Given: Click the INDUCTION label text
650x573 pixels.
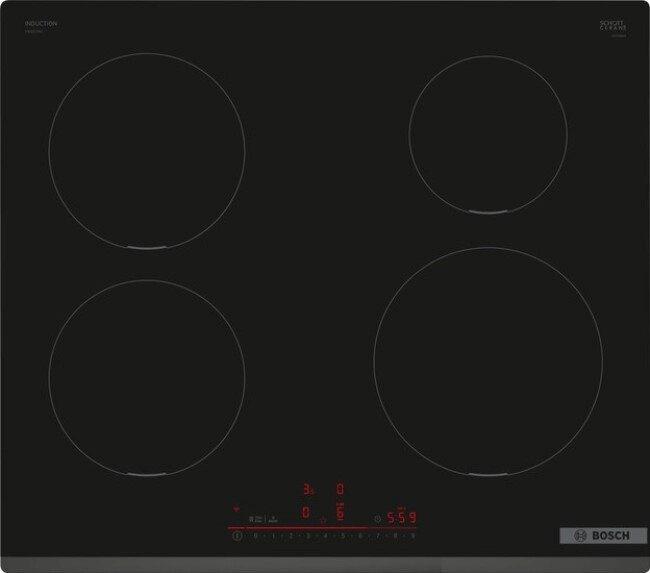Looking at the screenshot, I should [41, 23].
